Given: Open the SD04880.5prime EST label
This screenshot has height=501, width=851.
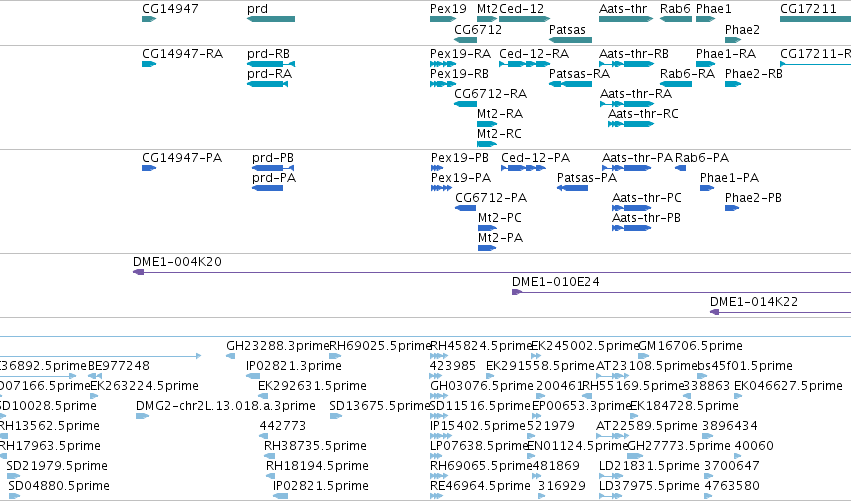Looking at the screenshot, I should pyautogui.click(x=59, y=487).
